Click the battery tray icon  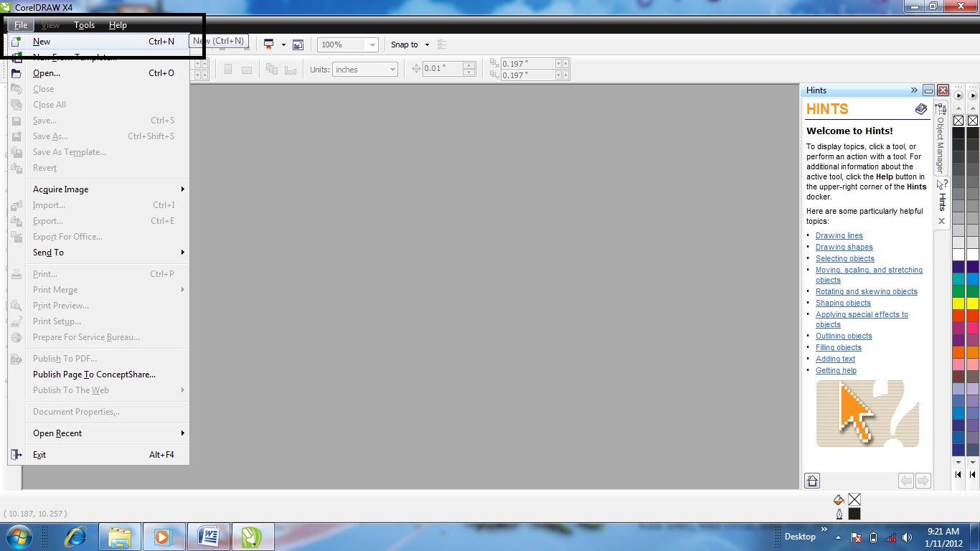873,537
